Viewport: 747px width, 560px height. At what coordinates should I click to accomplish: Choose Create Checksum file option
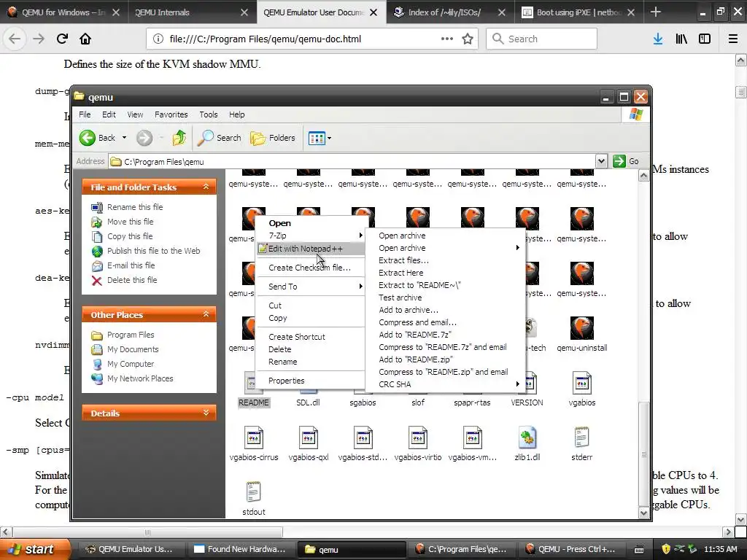pyautogui.click(x=310, y=268)
